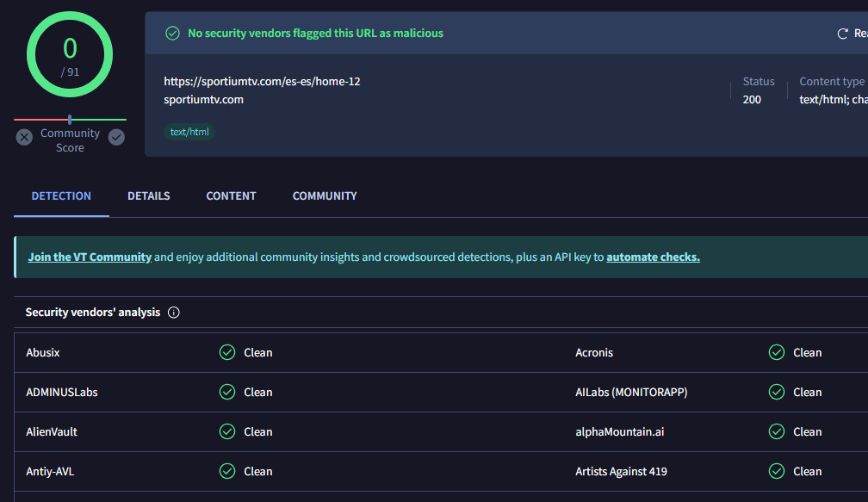This screenshot has height=502, width=868.
Task: Click the Antiy-AVL vendor name
Action: [x=50, y=472]
